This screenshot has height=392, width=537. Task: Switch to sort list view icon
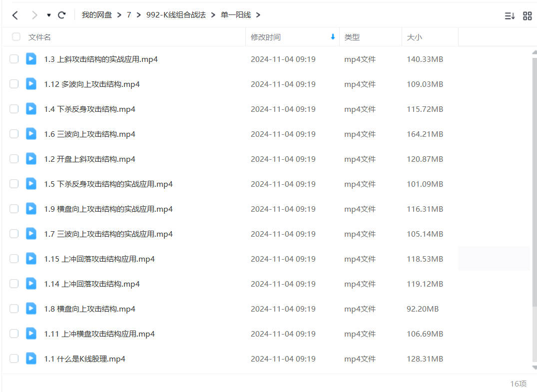(510, 16)
